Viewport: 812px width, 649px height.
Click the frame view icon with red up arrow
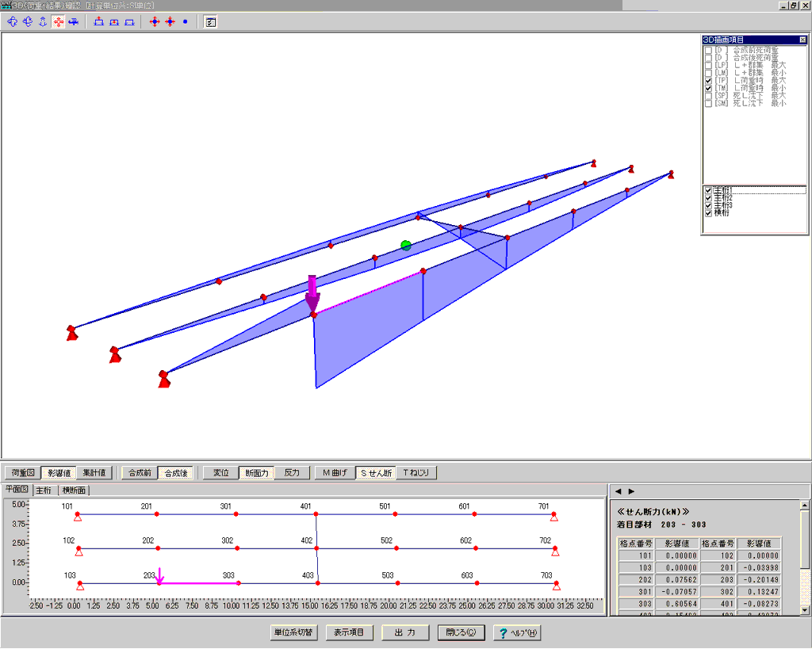point(99,21)
